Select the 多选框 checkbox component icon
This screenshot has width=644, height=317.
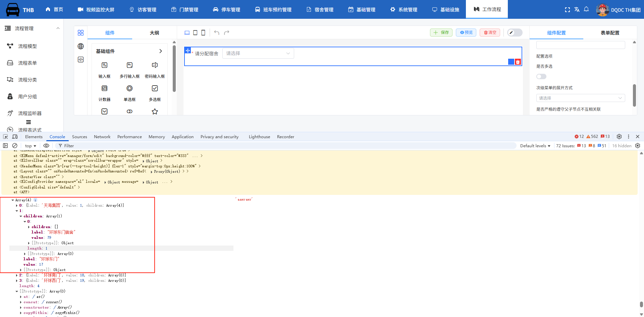point(155,88)
